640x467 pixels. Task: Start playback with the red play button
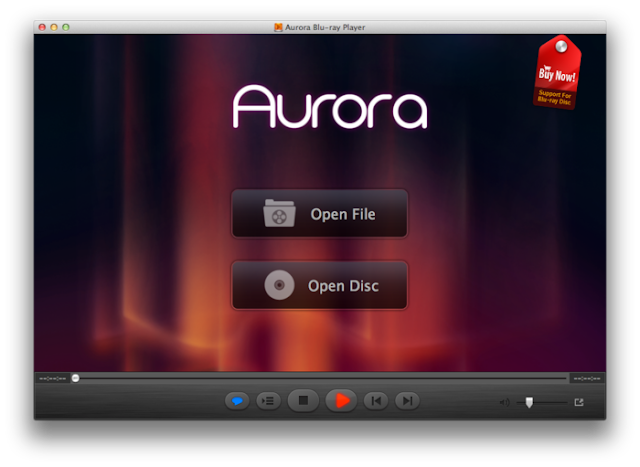(x=341, y=400)
